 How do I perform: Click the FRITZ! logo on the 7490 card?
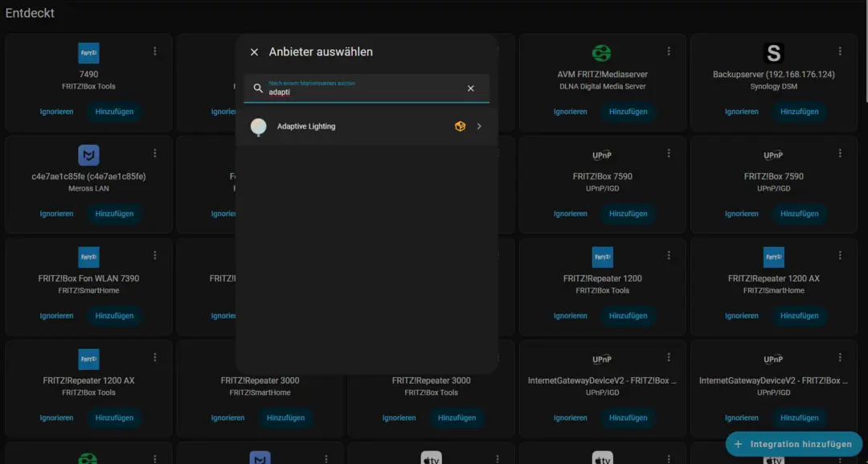tap(88, 51)
